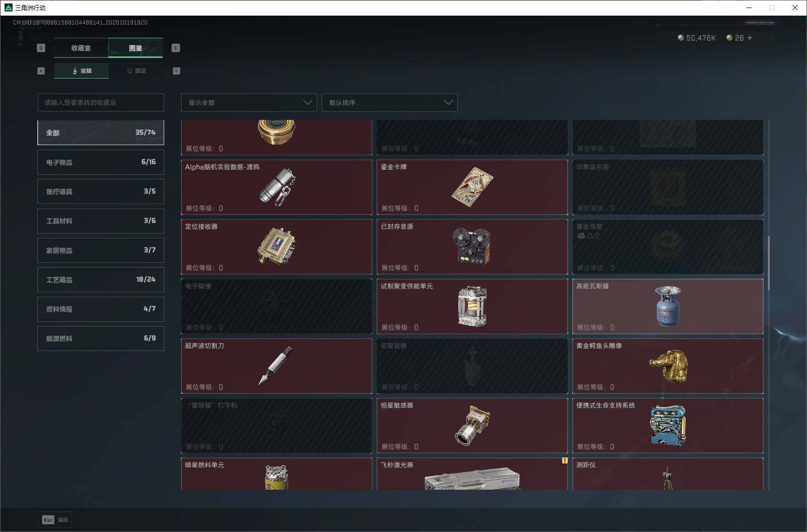Select the locked 黄金鸟窝 card
The image size is (807, 532).
[x=668, y=247]
